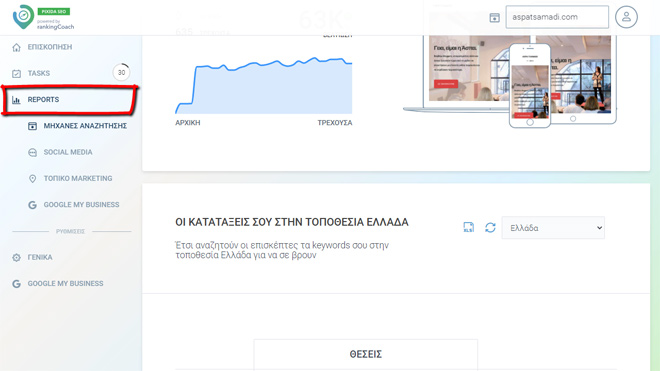
Task: Open Google My Business report submenu
Action: (81, 205)
